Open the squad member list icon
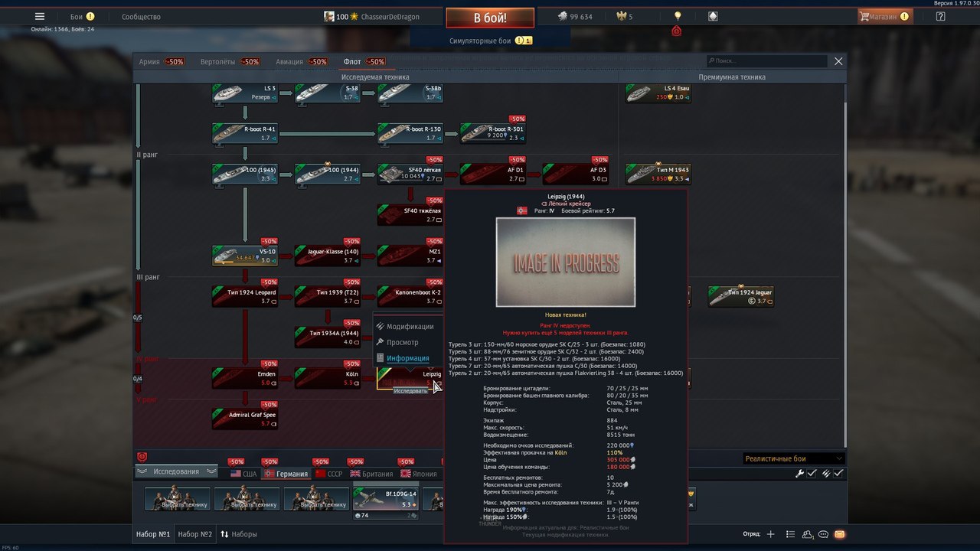 (x=790, y=534)
